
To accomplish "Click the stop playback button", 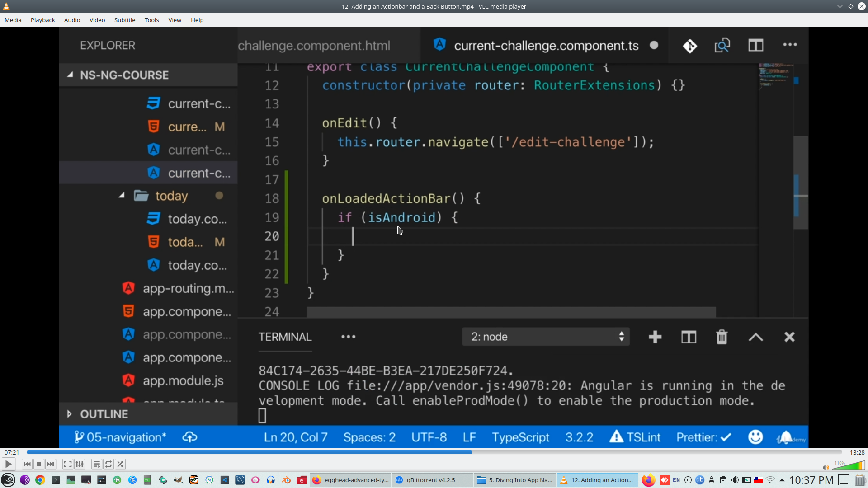I will pos(39,464).
